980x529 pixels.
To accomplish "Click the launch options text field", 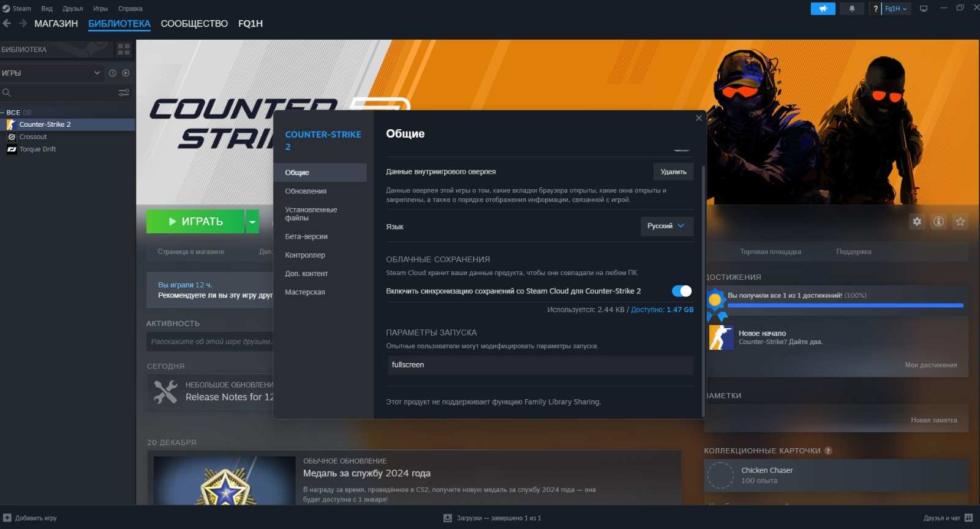I will (x=539, y=365).
